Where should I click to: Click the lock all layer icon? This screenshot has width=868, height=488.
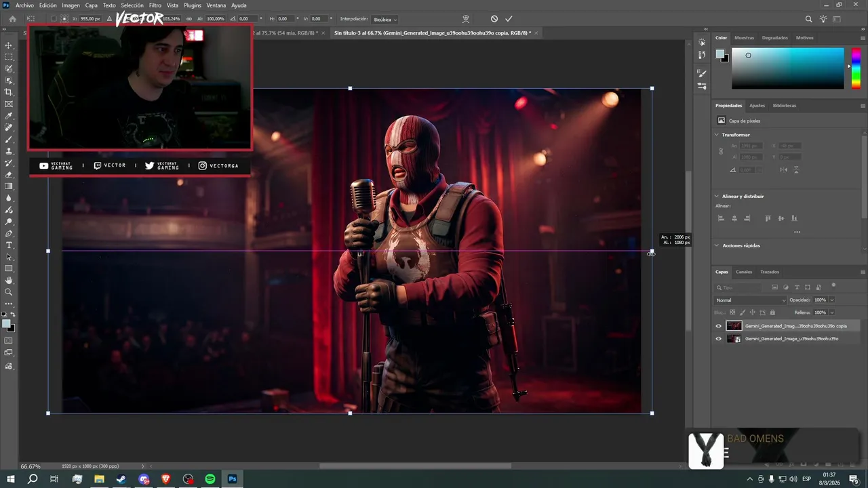click(x=772, y=312)
